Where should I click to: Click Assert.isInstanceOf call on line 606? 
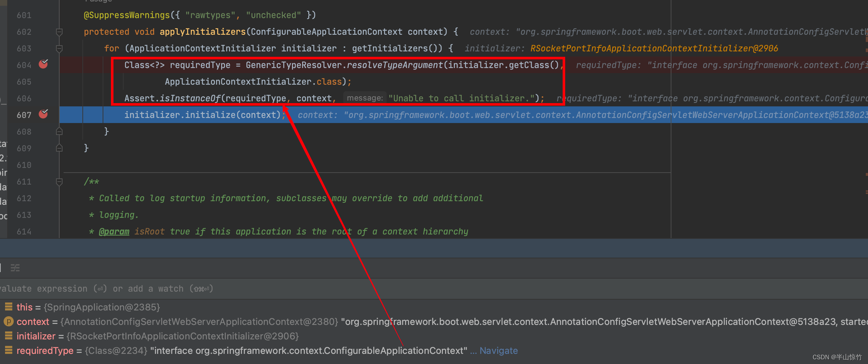point(172,98)
